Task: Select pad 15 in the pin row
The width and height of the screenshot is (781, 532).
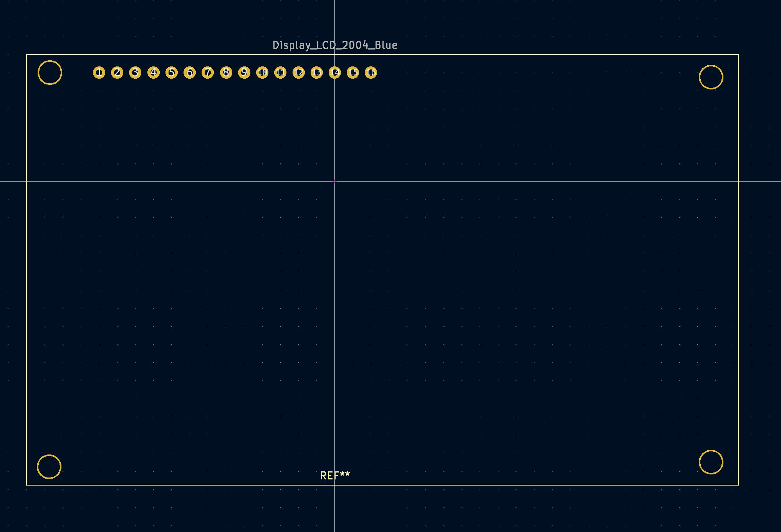Action: click(353, 73)
